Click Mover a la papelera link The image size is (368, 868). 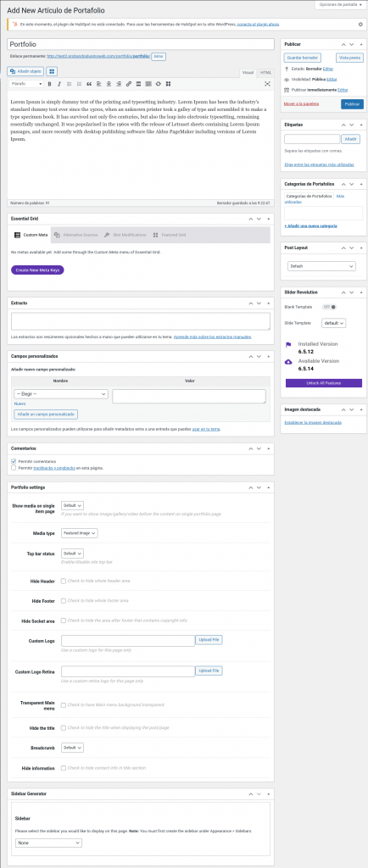(300, 104)
